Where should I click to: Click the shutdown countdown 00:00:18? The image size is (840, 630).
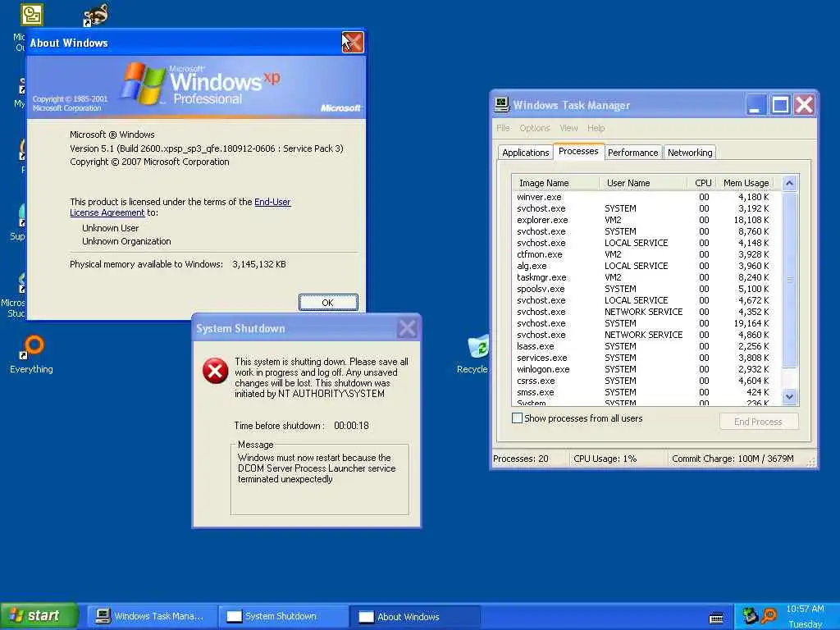point(351,426)
